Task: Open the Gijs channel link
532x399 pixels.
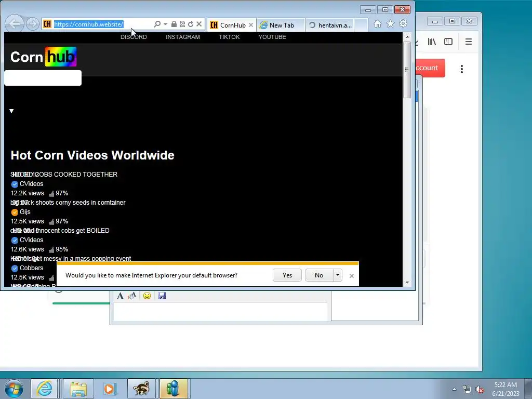Action: 25,212
